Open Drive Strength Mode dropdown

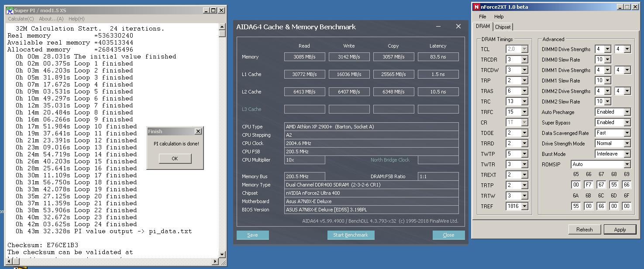click(627, 143)
